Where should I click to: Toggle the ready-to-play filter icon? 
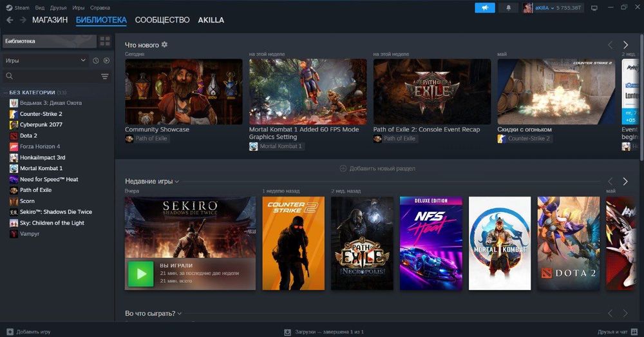click(106, 61)
